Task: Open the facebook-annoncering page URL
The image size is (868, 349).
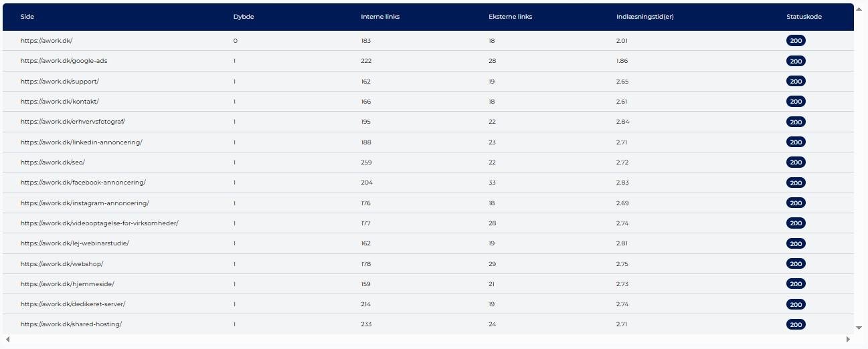Action: (83, 183)
